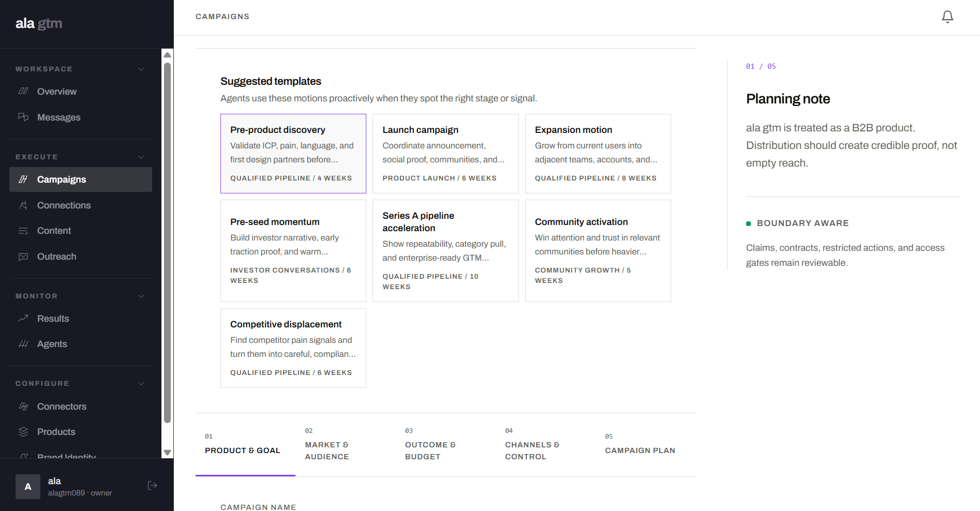The image size is (980, 511).
Task: Select the Product & Goal step tab
Action: [245, 445]
